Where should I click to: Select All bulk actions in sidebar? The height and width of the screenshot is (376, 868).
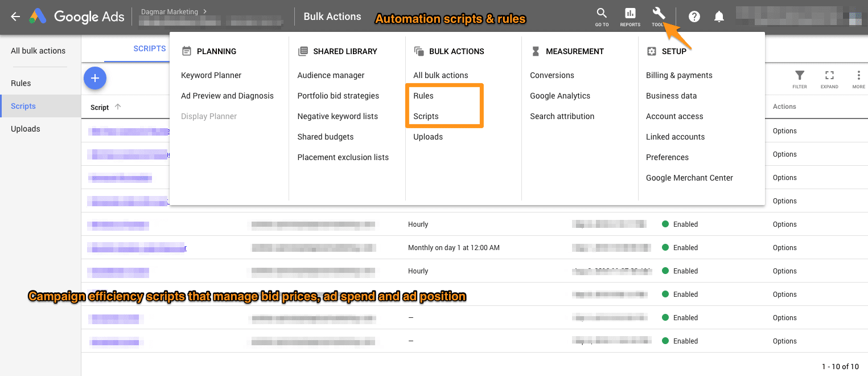click(38, 51)
